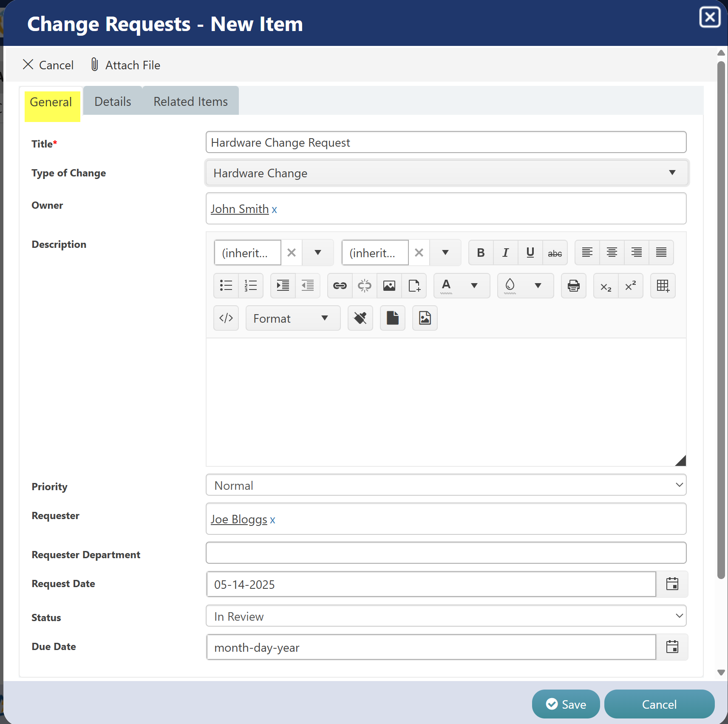The height and width of the screenshot is (724, 728).
Task: Click the Create table icon
Action: click(663, 286)
